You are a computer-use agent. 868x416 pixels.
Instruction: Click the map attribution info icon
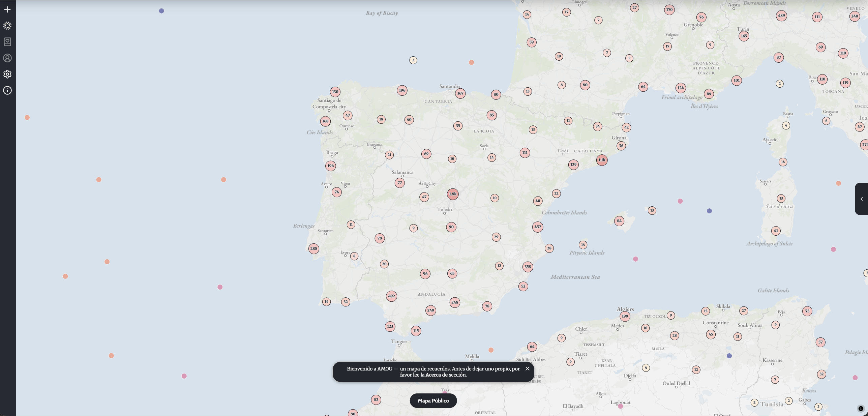861,409
